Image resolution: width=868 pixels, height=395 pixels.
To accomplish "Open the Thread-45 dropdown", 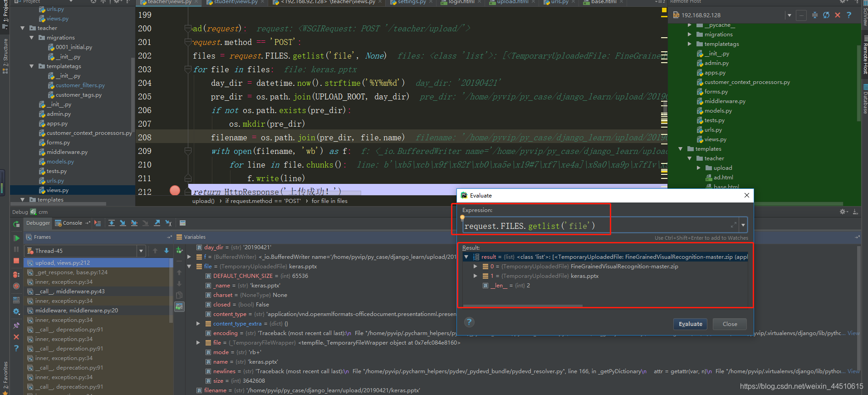I will tap(141, 251).
